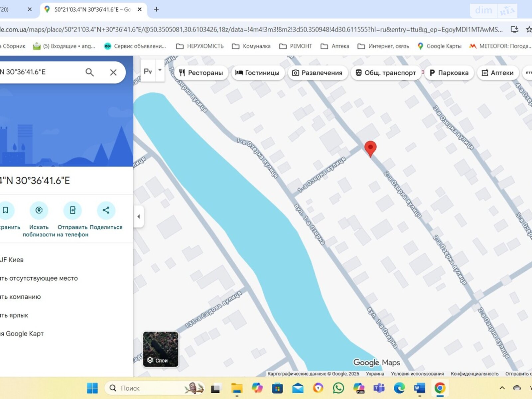Collapse the left side panel
The height and width of the screenshot is (399, 532).
pos(139,216)
